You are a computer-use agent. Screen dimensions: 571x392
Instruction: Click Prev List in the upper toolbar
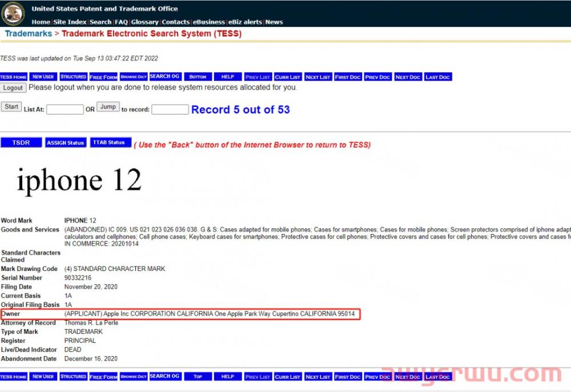pyautogui.click(x=258, y=77)
